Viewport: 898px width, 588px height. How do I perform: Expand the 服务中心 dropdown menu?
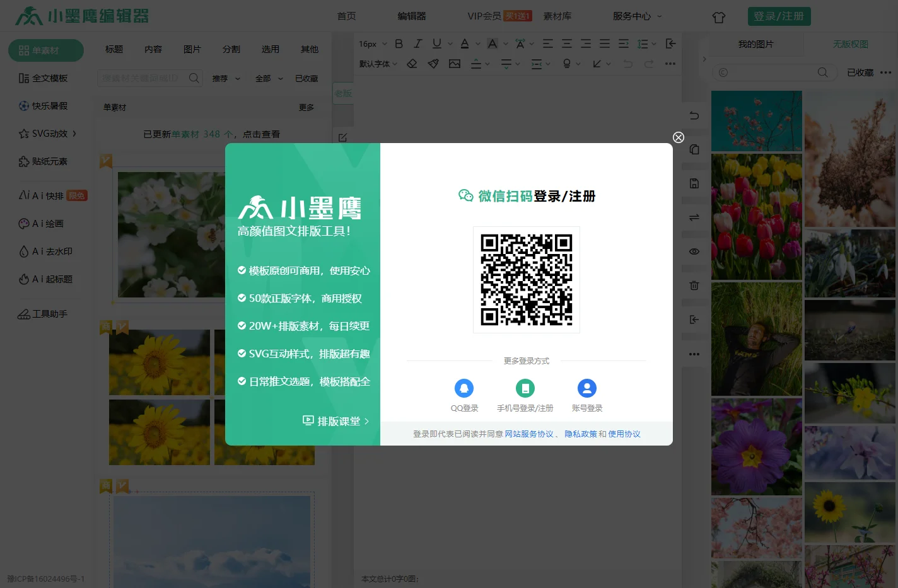pos(638,16)
